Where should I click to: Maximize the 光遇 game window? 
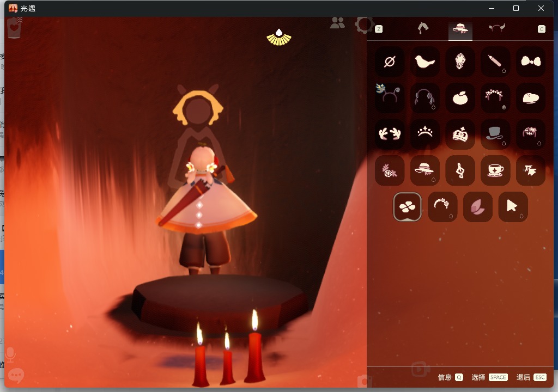516,8
